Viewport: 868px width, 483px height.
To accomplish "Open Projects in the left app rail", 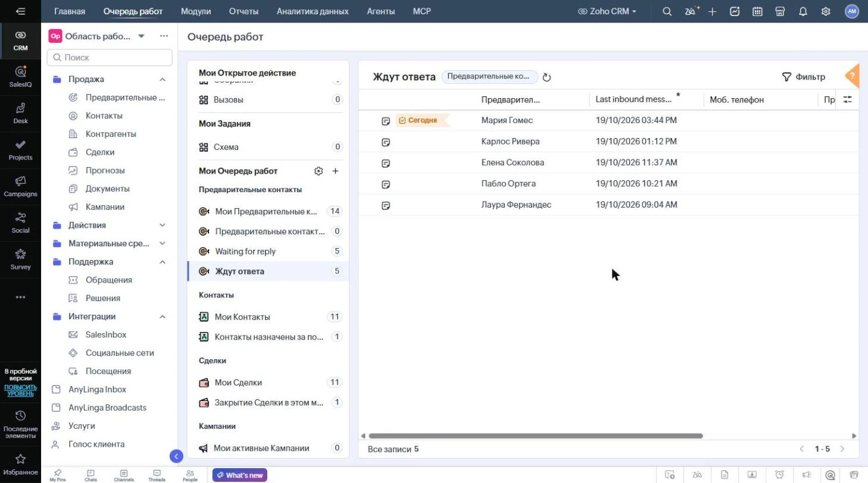I will click(x=20, y=150).
